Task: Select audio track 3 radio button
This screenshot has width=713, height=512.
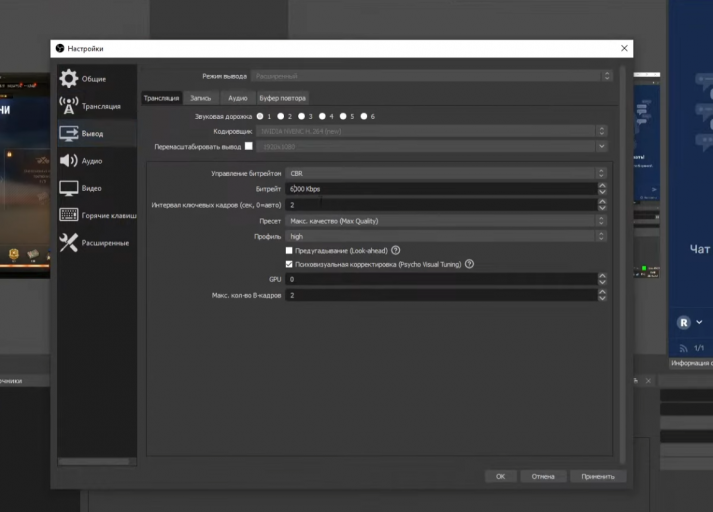Action: pos(301,116)
